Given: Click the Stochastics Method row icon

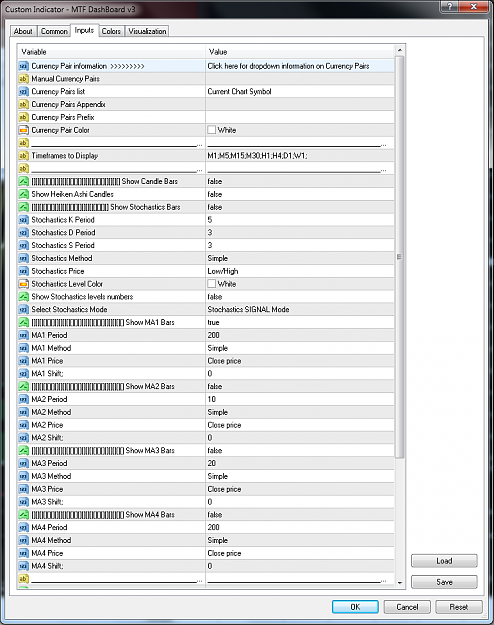Looking at the screenshot, I should tap(24, 258).
